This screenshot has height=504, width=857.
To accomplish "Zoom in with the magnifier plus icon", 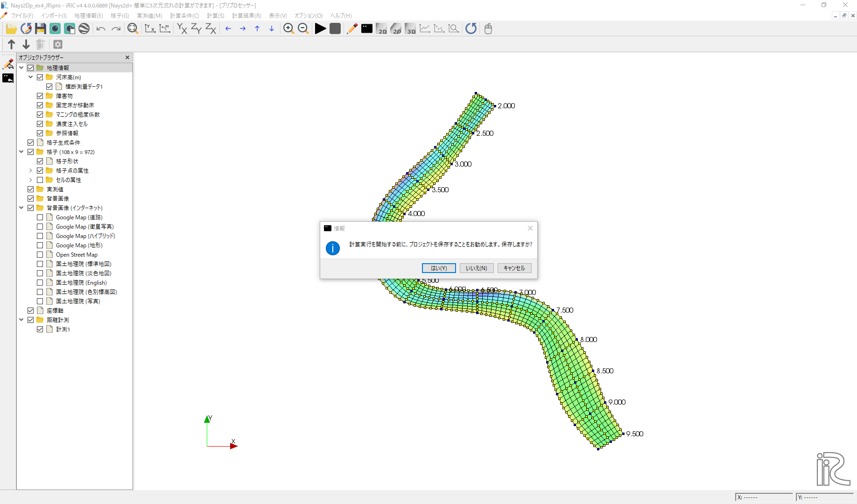I will click(x=288, y=29).
